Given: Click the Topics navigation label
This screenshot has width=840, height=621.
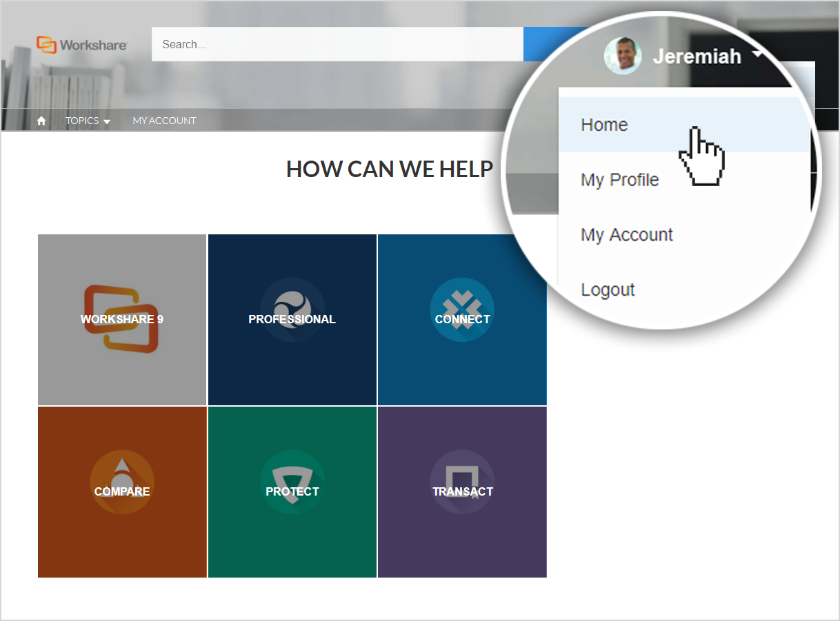Looking at the screenshot, I should click(82, 121).
